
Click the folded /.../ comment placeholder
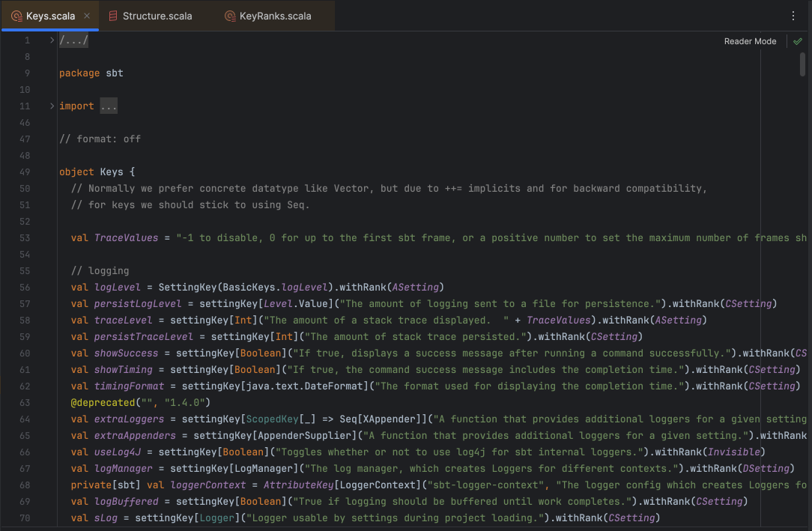click(x=73, y=40)
